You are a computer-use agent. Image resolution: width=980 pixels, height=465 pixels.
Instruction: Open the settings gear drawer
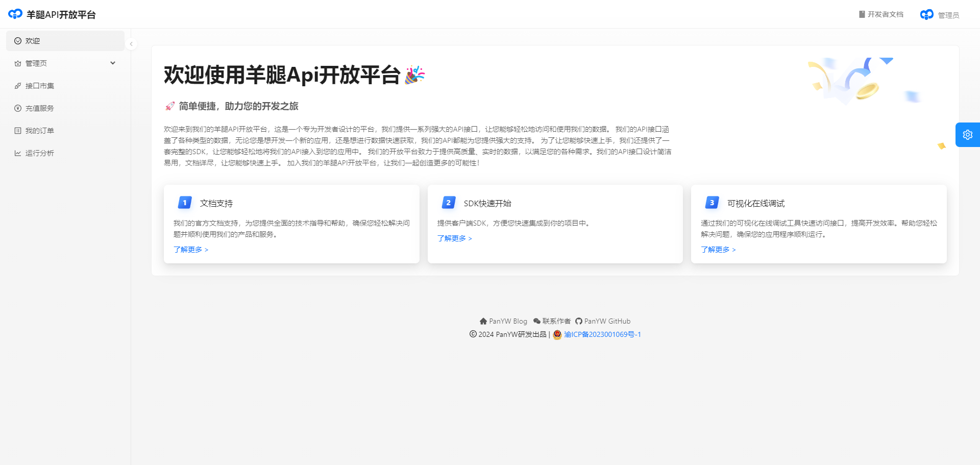(x=967, y=135)
